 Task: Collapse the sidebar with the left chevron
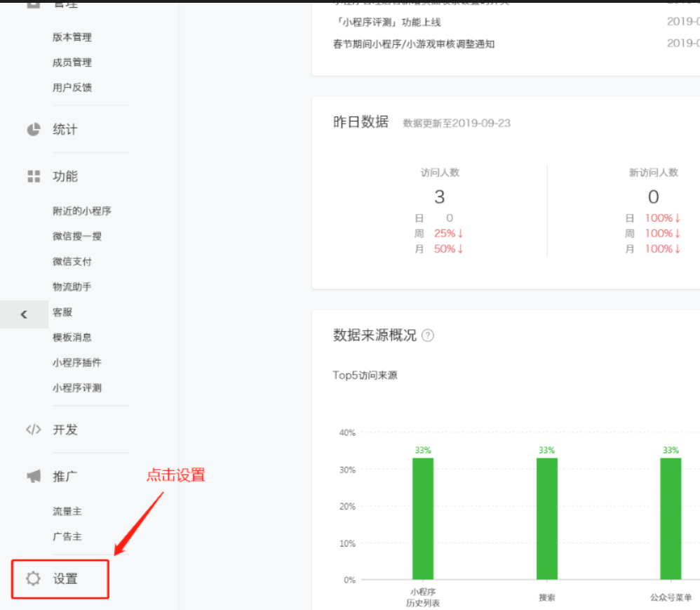click(x=24, y=314)
